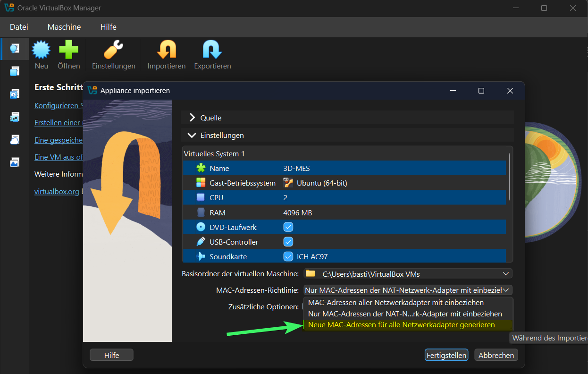
Task: Click the Exportieren toolbar icon
Action: tap(212, 50)
